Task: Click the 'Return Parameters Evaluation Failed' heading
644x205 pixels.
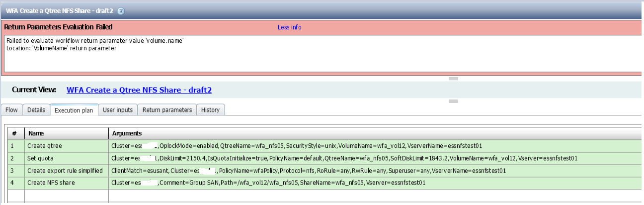Action: (59, 27)
